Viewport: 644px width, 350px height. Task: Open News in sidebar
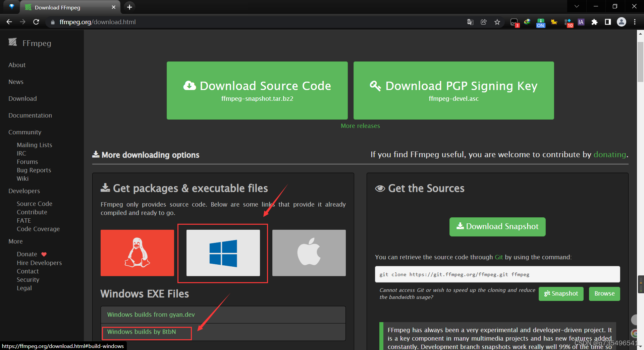(x=16, y=82)
